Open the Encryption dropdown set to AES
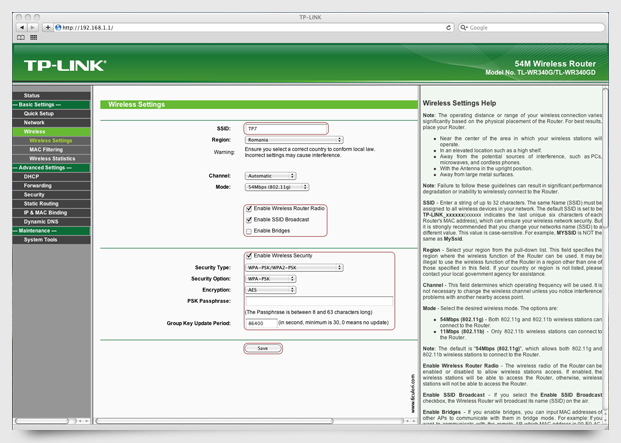 point(270,290)
